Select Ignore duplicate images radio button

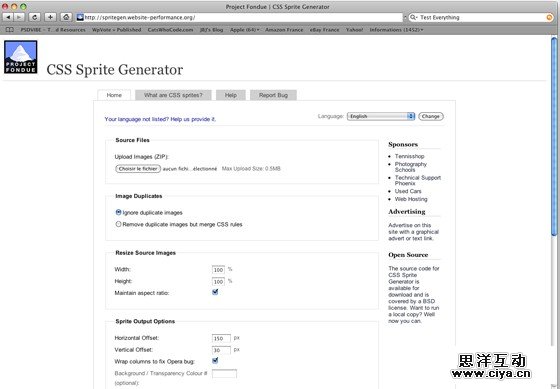pos(118,212)
